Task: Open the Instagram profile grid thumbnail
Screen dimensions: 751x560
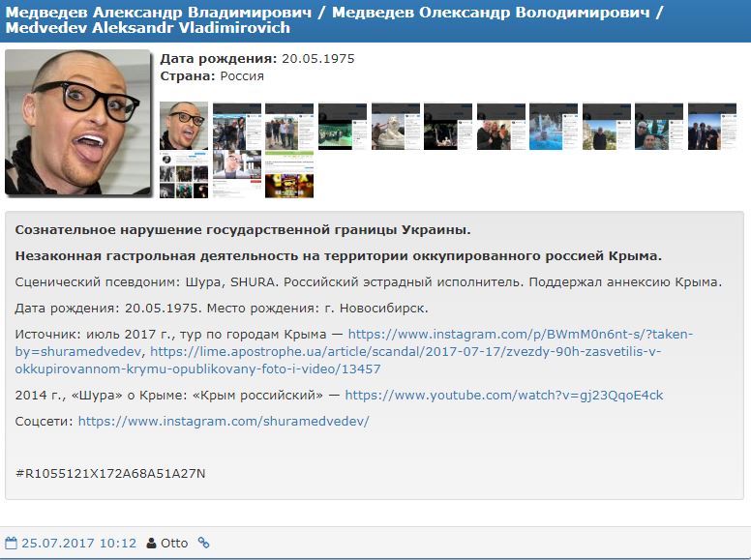Action: [x=184, y=175]
